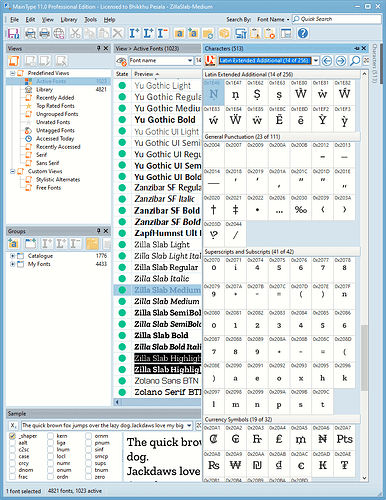Viewport: 386px width, 500px height.
Task: Collapse the Custom Views tree node
Action: (x=12, y=171)
